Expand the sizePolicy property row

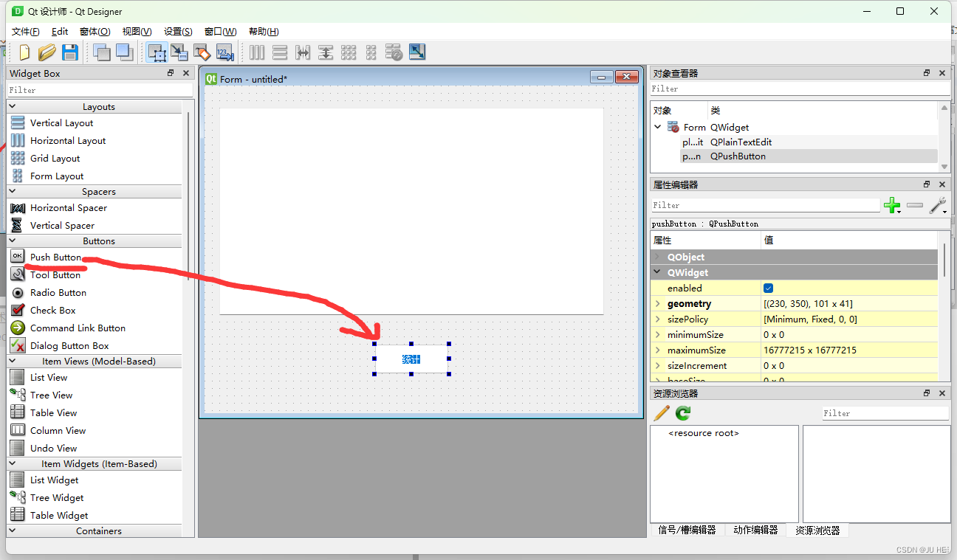pos(658,319)
